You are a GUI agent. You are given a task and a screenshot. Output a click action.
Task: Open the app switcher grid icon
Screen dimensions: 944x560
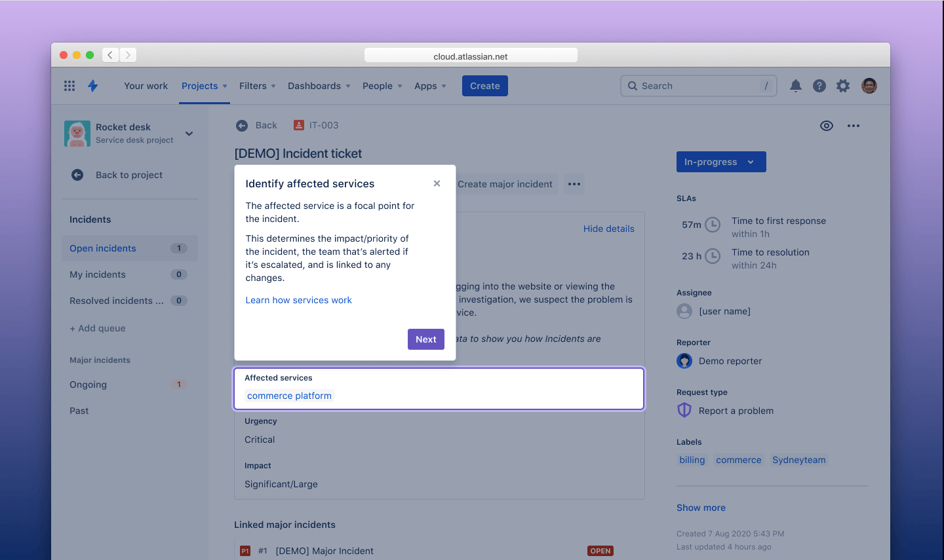69,86
